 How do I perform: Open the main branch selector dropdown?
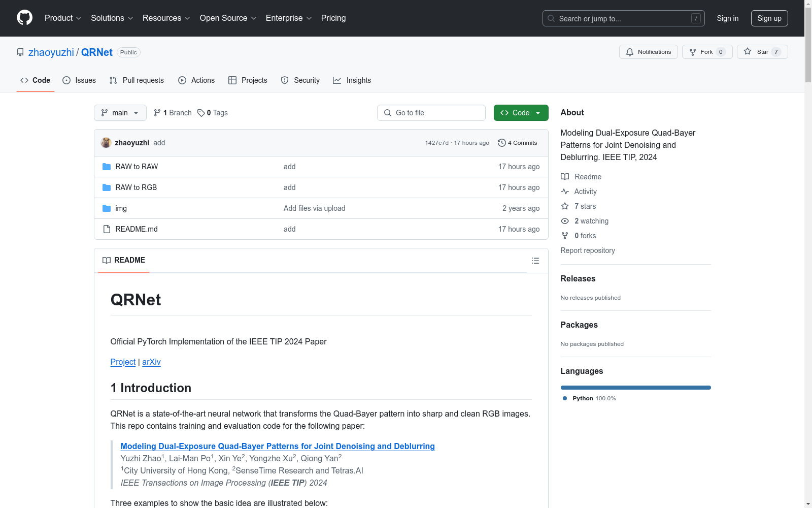coord(120,113)
